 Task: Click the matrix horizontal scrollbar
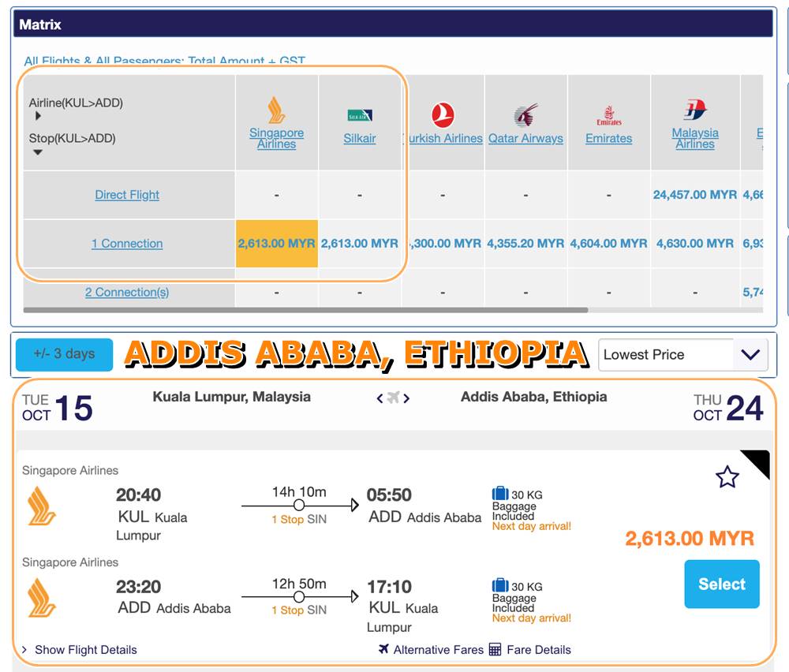click(x=305, y=310)
